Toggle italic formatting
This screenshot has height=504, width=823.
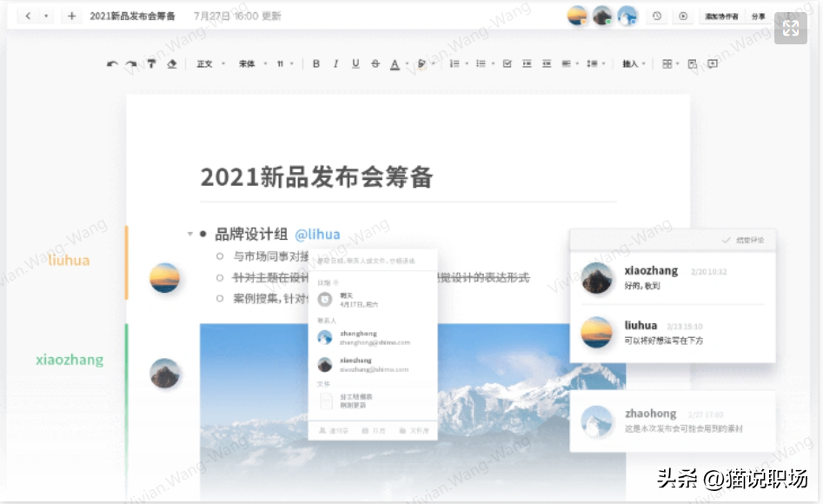tap(335, 64)
